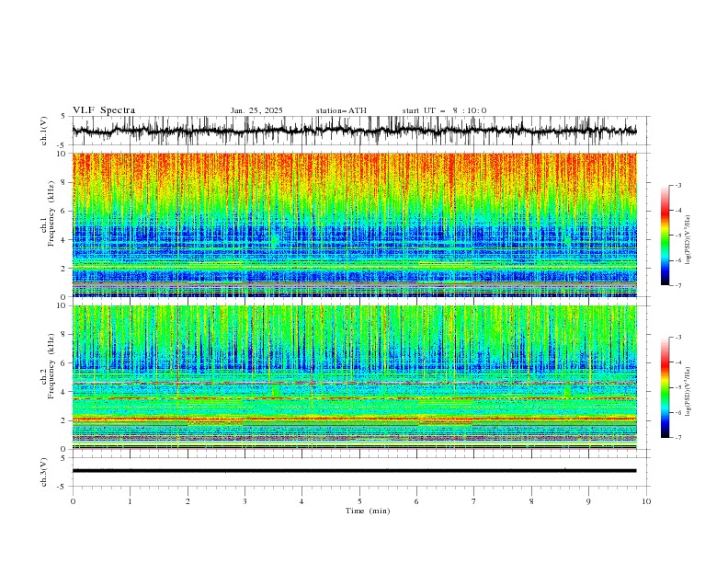Click the lower colorbar log(PSD) label
The height and width of the screenshot is (563, 728).
click(x=688, y=391)
